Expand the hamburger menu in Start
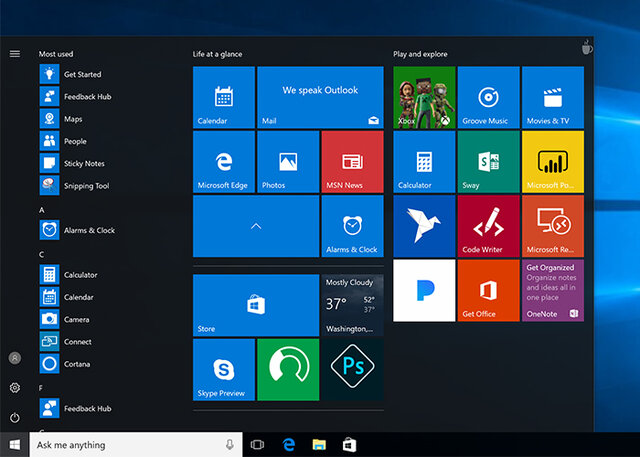Image resolution: width=640 pixels, height=457 pixels. point(15,54)
